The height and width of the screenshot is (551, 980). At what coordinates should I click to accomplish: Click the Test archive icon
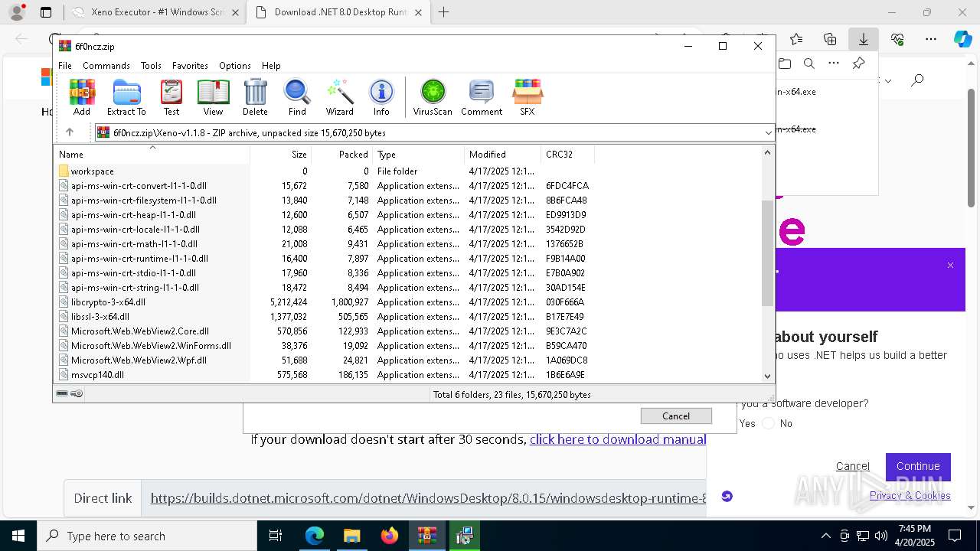point(171,97)
